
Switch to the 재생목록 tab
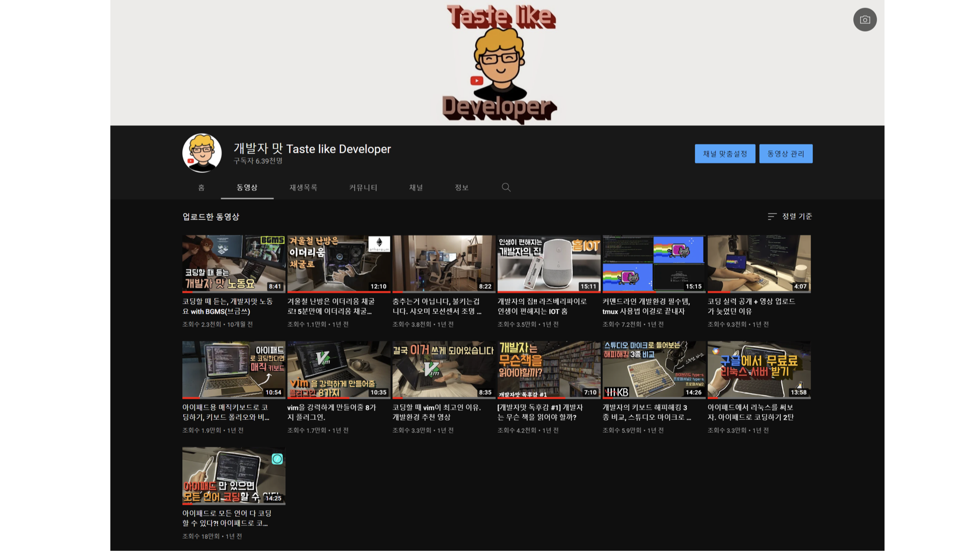303,188
